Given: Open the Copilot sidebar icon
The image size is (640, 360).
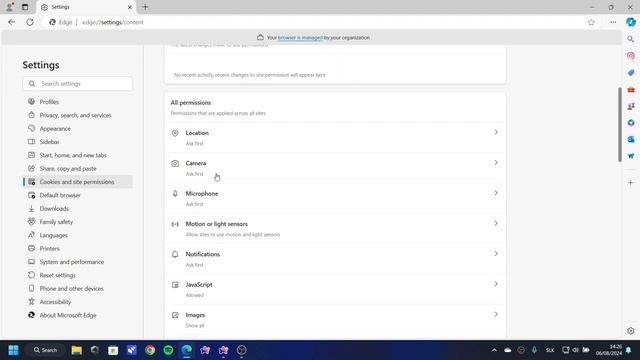Looking at the screenshot, I should [631, 22].
